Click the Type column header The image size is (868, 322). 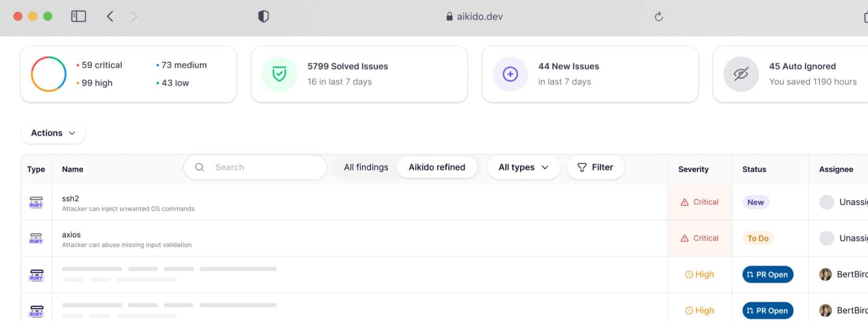pyautogui.click(x=36, y=169)
